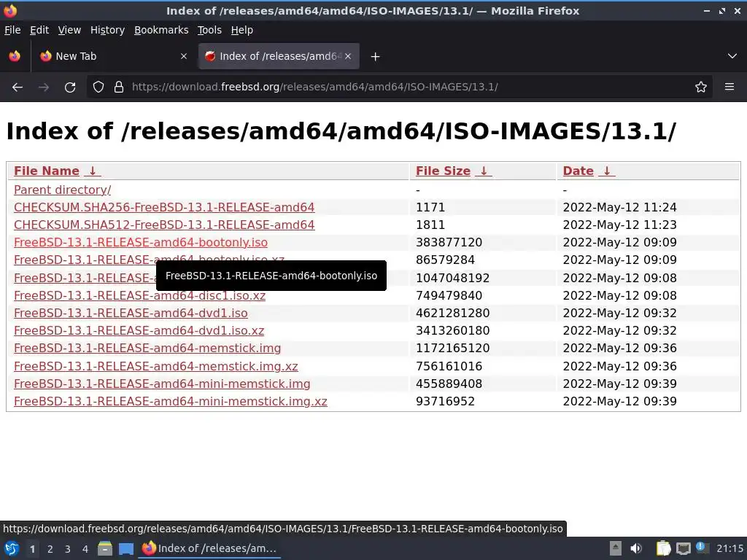
Task: Switch to the New Tab tab
Action: pyautogui.click(x=113, y=56)
